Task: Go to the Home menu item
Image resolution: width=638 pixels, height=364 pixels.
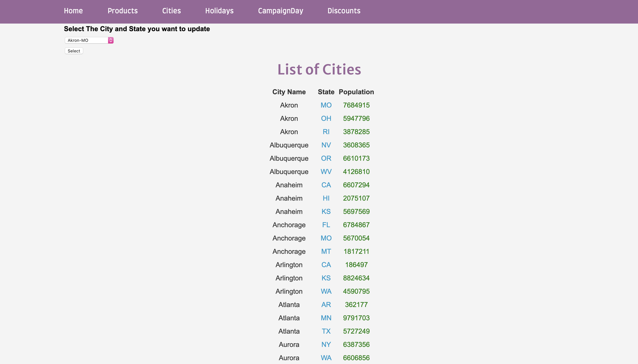Action: coord(73,11)
